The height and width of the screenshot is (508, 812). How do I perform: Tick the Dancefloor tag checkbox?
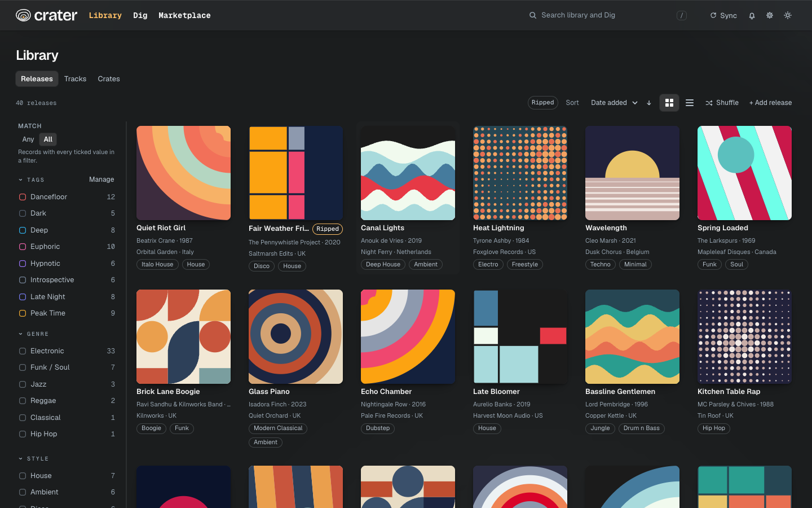pyautogui.click(x=23, y=197)
